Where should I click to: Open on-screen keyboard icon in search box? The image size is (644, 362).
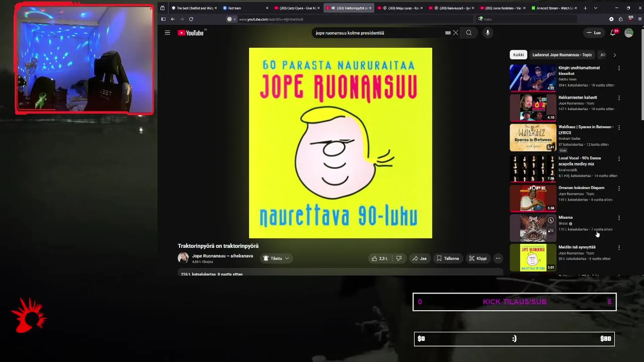(448, 33)
